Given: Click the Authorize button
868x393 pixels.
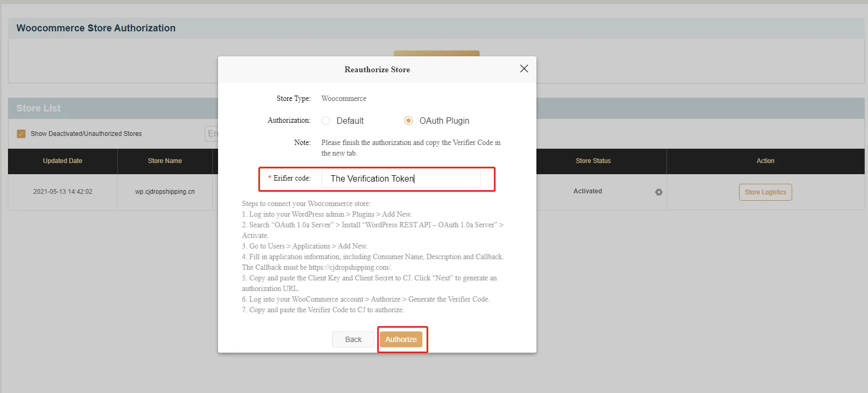Looking at the screenshot, I should (401, 339).
